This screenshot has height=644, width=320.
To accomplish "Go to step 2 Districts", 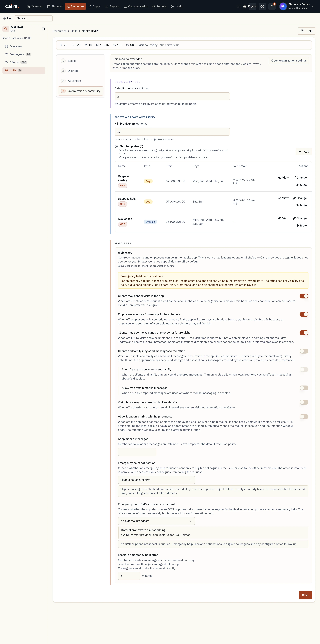I will (81, 71).
